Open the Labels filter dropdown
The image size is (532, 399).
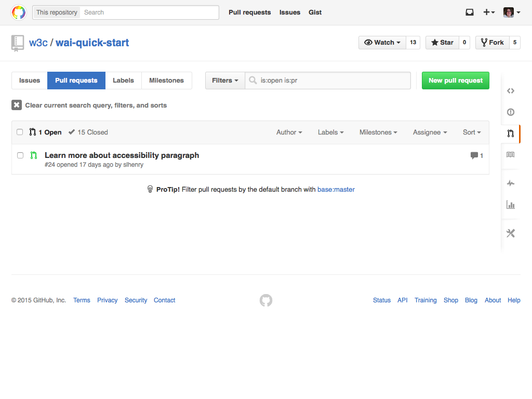tap(331, 132)
